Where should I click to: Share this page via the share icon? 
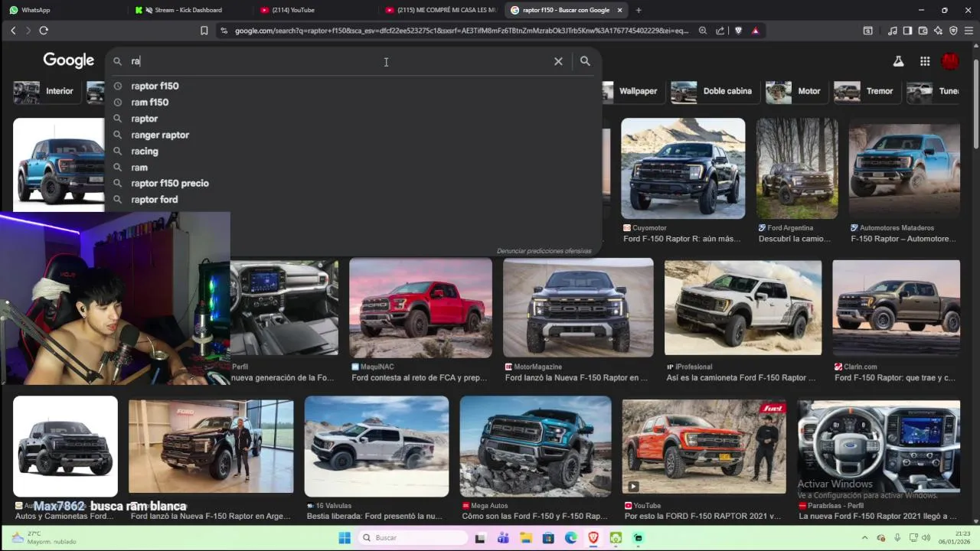[x=720, y=31]
